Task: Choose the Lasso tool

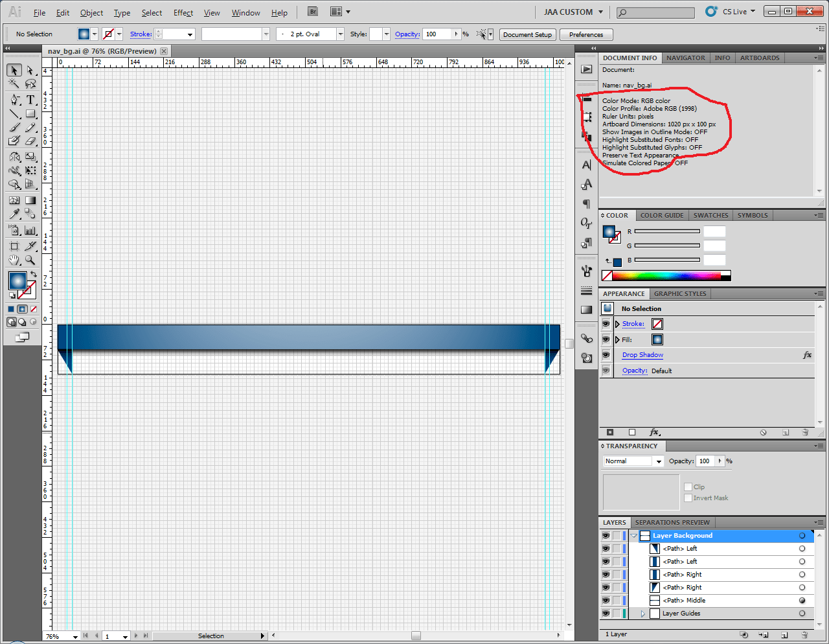Action: click(30, 84)
